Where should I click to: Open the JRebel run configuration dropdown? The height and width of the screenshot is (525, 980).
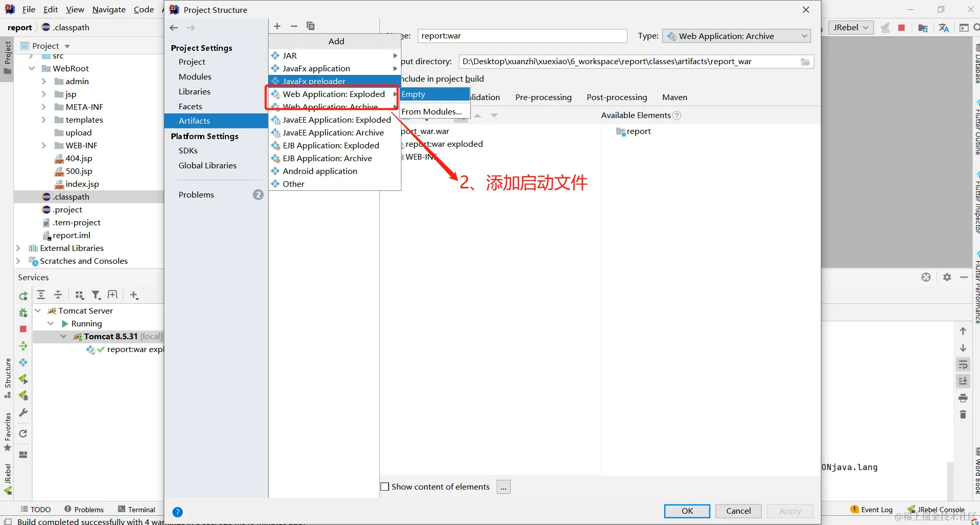[x=851, y=28]
